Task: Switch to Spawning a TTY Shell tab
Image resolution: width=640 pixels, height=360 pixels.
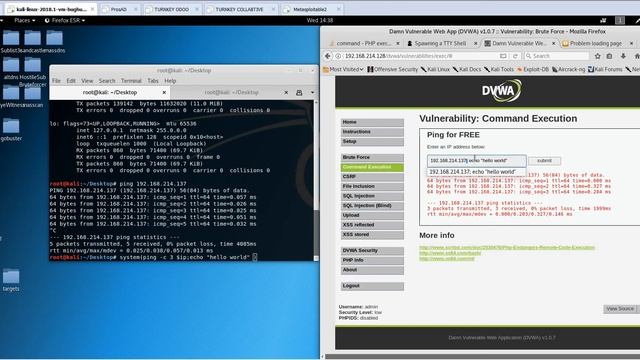Action: [440, 43]
